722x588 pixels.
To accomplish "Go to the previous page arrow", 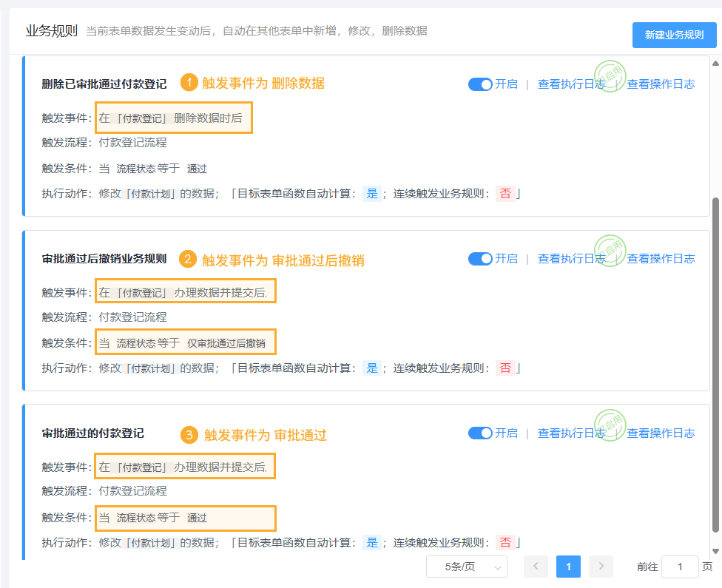I will 536,567.
